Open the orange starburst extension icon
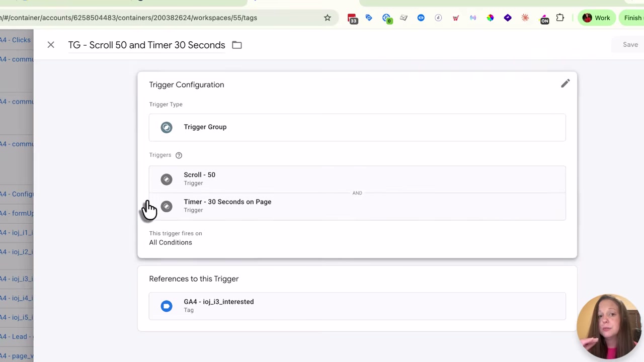 525,18
